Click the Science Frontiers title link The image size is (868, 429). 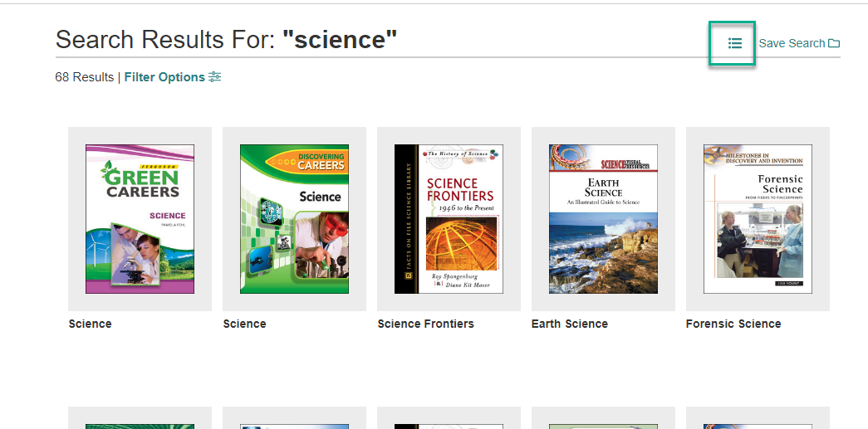pyautogui.click(x=425, y=324)
